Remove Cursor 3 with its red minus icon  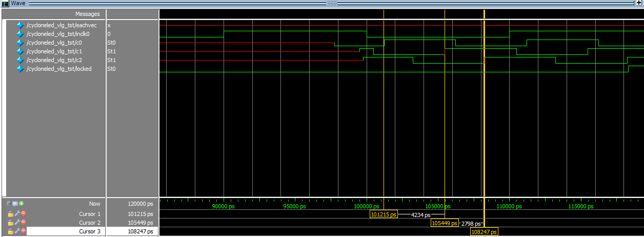[x=23, y=231]
